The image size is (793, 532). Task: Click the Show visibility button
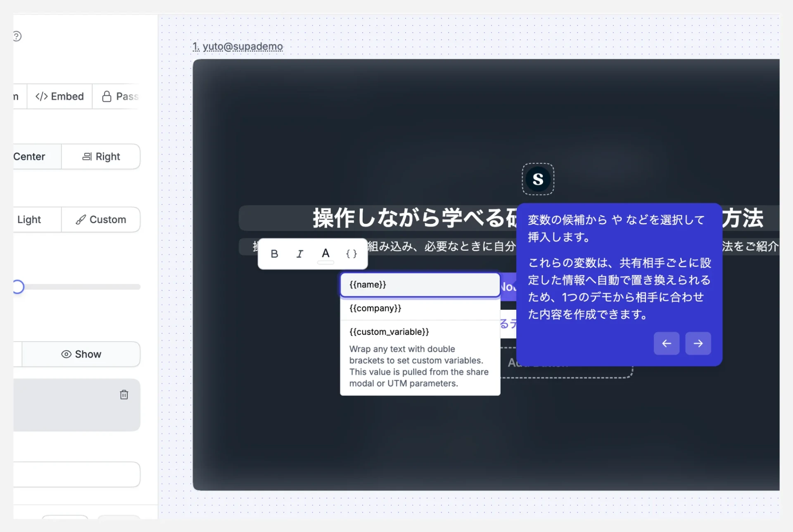[x=81, y=354]
